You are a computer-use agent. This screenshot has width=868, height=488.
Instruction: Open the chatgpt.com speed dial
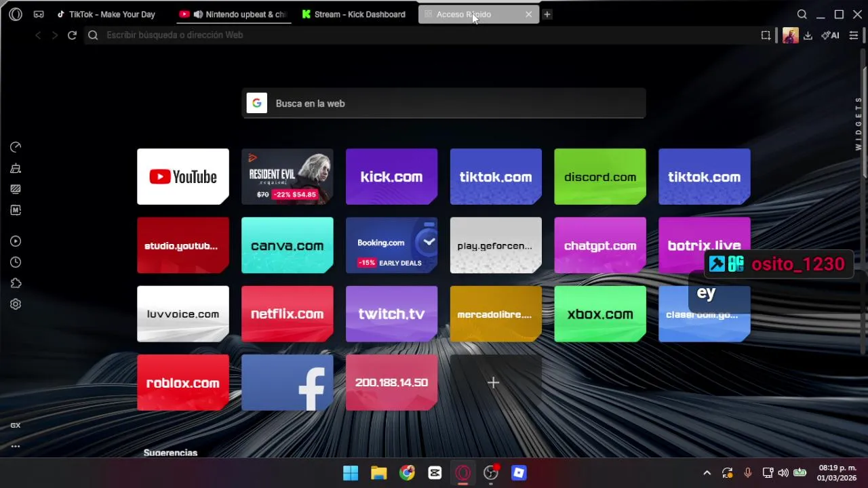click(600, 245)
